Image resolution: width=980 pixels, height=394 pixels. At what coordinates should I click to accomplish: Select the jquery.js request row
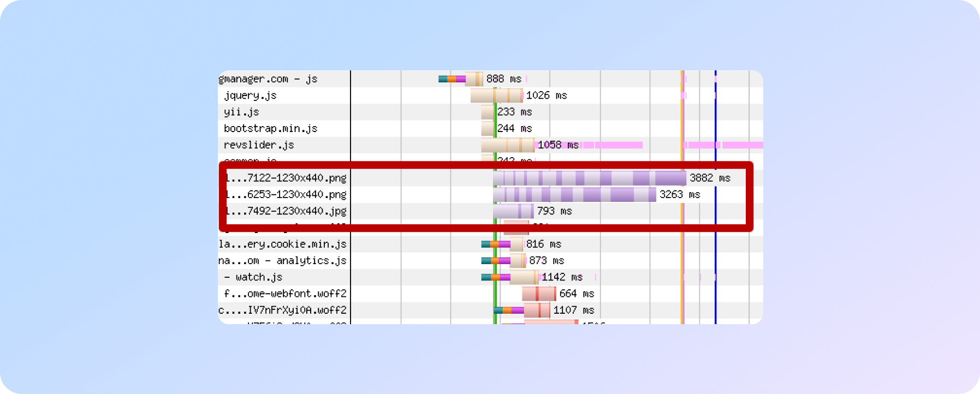coord(490,95)
